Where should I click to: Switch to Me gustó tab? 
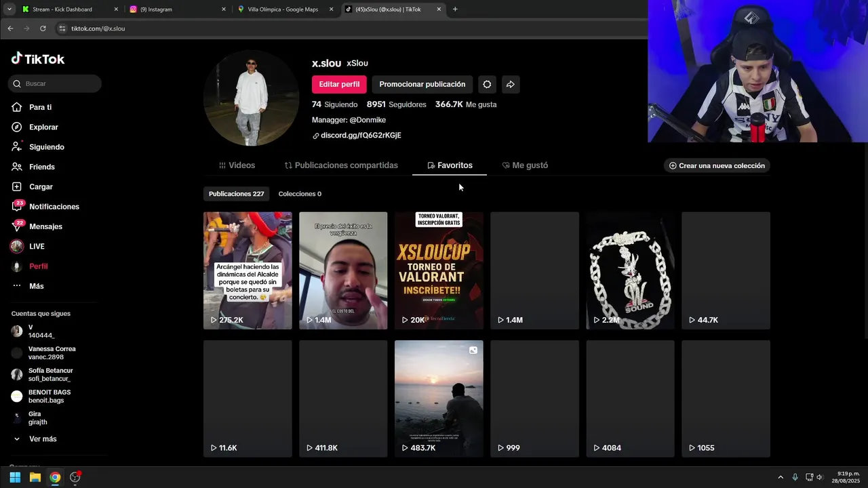[x=525, y=165]
